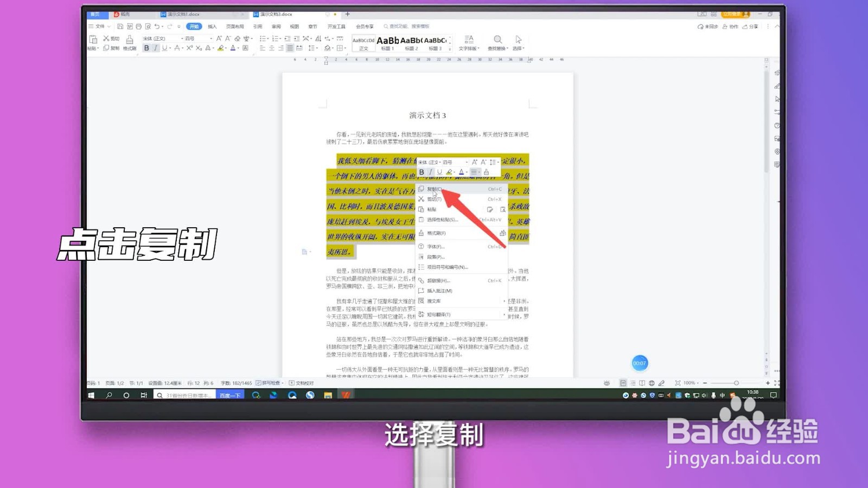Screen dimensions: 868x488
Task: Click the ribbon superscript icon
Action: tap(189, 48)
